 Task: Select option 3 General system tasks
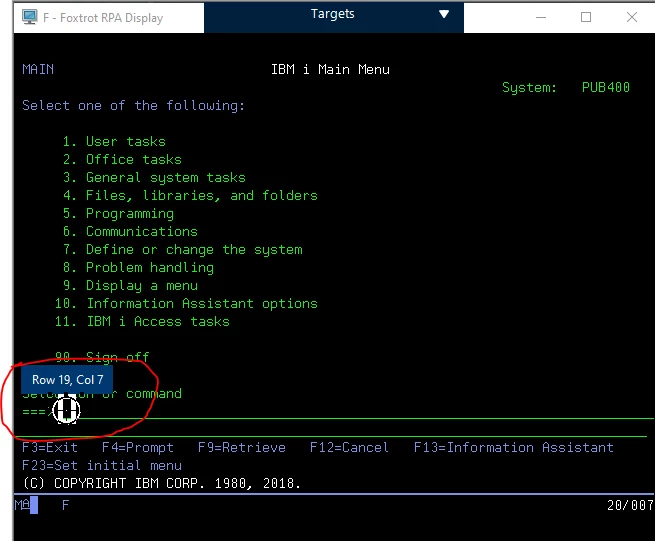tap(154, 177)
